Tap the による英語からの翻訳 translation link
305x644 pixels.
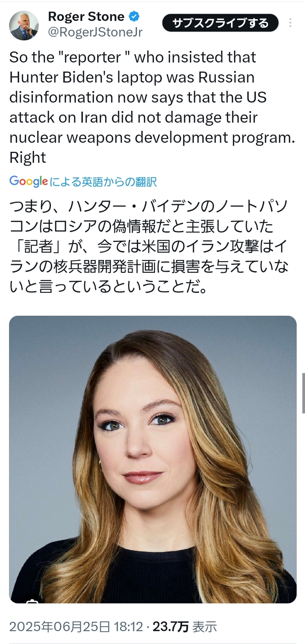coord(103,182)
